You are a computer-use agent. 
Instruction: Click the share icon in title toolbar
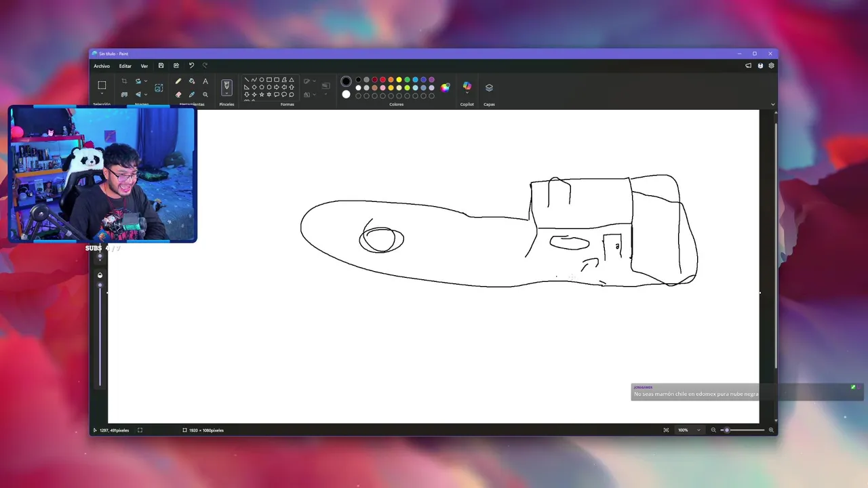176,66
